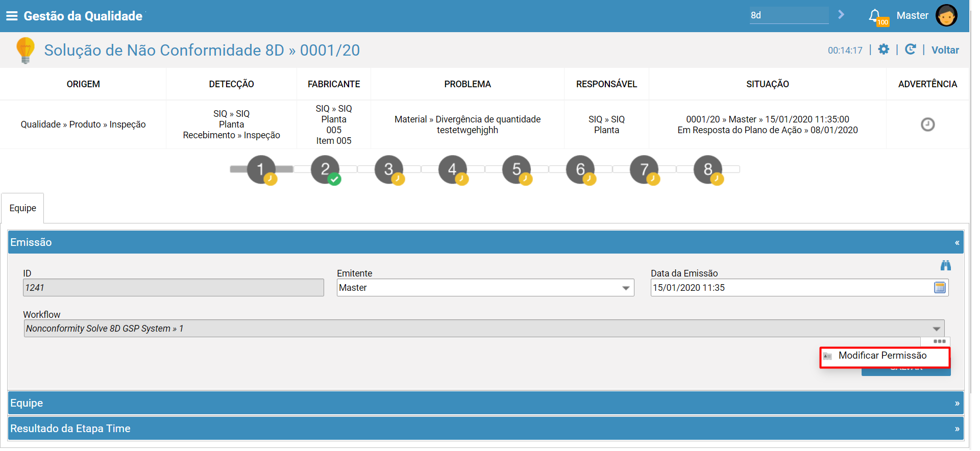The image size is (980, 451).
Task: Click the ADVERTÊNCIA column header
Action: [x=927, y=84]
